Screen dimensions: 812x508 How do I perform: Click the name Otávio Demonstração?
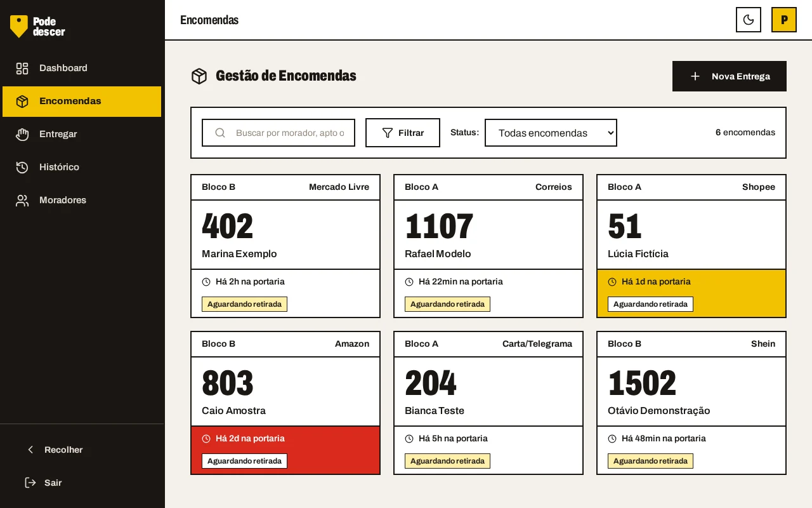point(659,411)
